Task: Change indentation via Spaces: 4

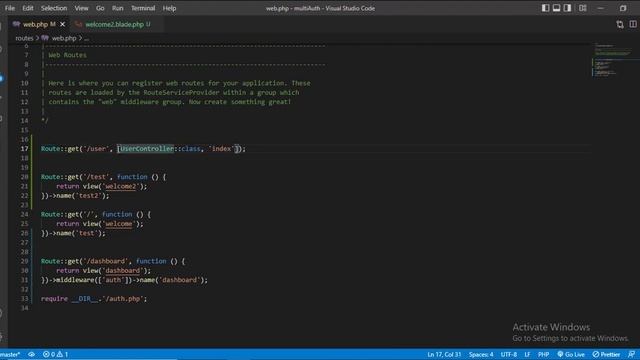Action: [481, 354]
